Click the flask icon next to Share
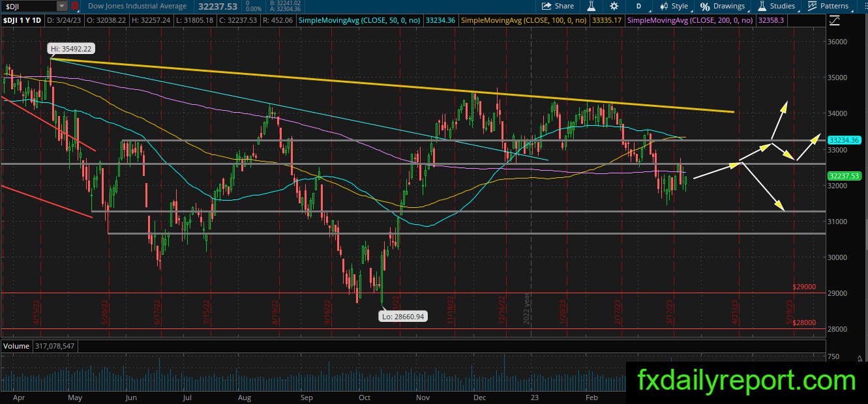 tap(592, 6)
